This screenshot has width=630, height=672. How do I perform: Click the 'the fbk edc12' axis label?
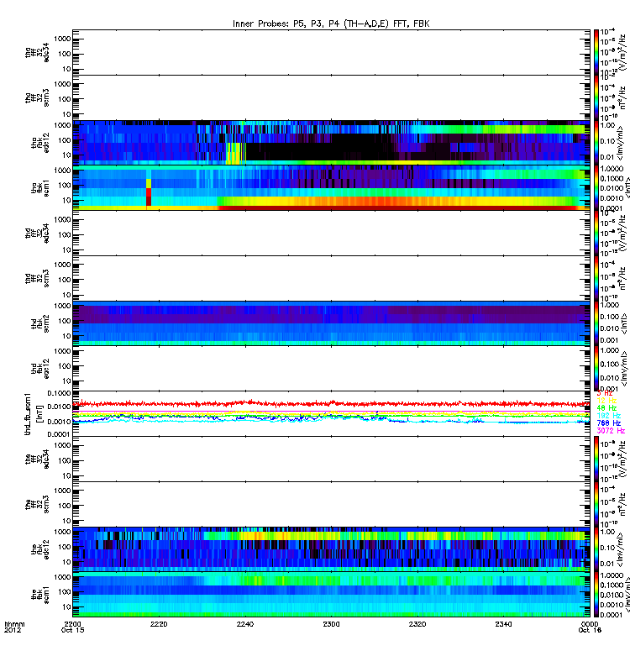40,549
